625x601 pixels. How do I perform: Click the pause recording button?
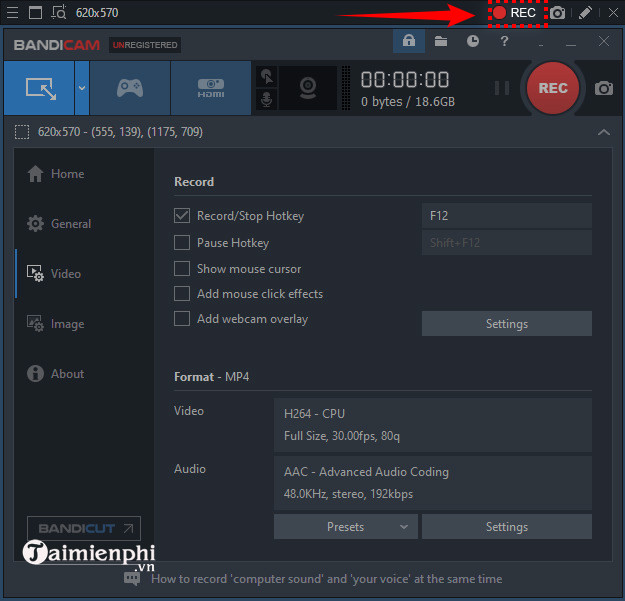[x=501, y=88]
